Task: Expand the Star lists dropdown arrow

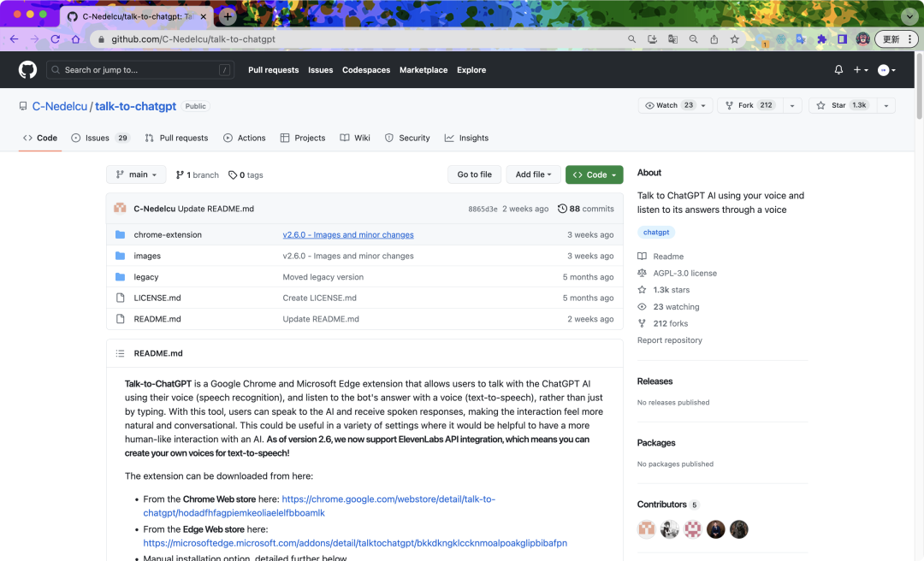Action: tap(885, 105)
